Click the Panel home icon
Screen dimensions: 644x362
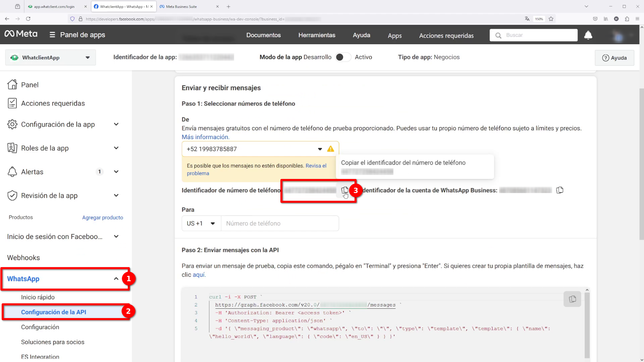coord(12,84)
